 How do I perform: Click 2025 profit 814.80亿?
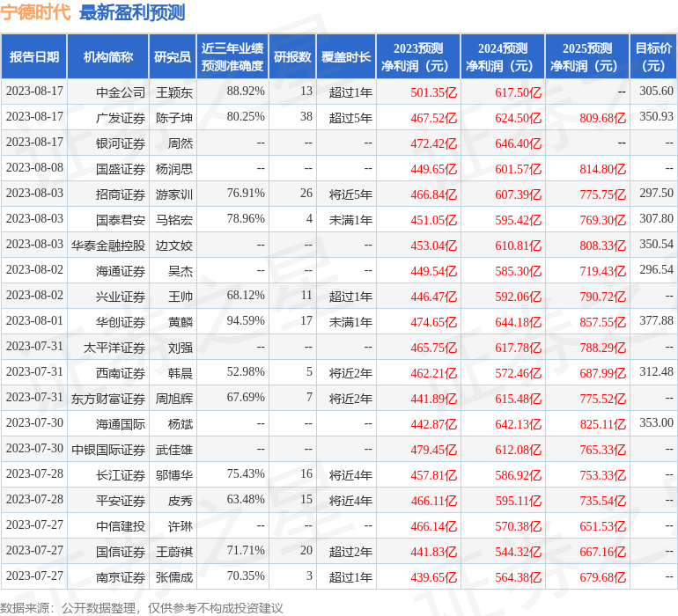pyautogui.click(x=603, y=169)
